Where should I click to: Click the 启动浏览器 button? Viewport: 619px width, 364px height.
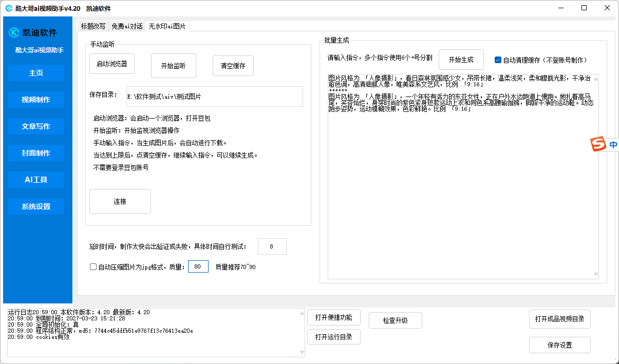[x=112, y=64]
